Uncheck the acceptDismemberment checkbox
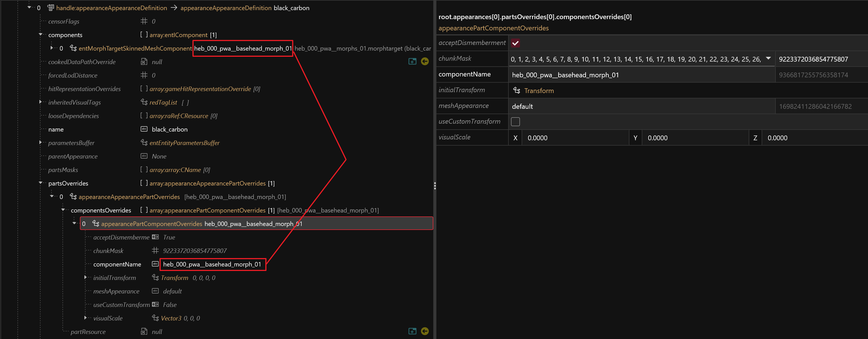The height and width of the screenshot is (339, 868). click(515, 43)
